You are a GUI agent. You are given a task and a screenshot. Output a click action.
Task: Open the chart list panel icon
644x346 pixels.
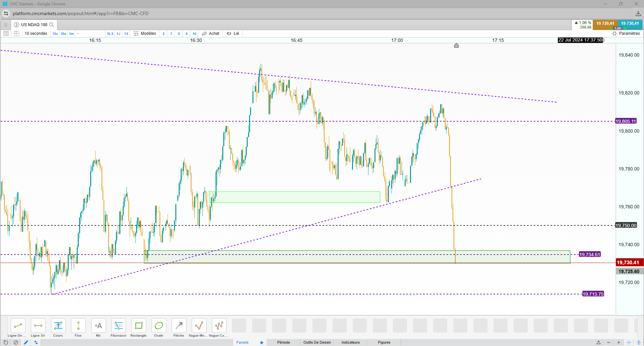click(x=6, y=33)
